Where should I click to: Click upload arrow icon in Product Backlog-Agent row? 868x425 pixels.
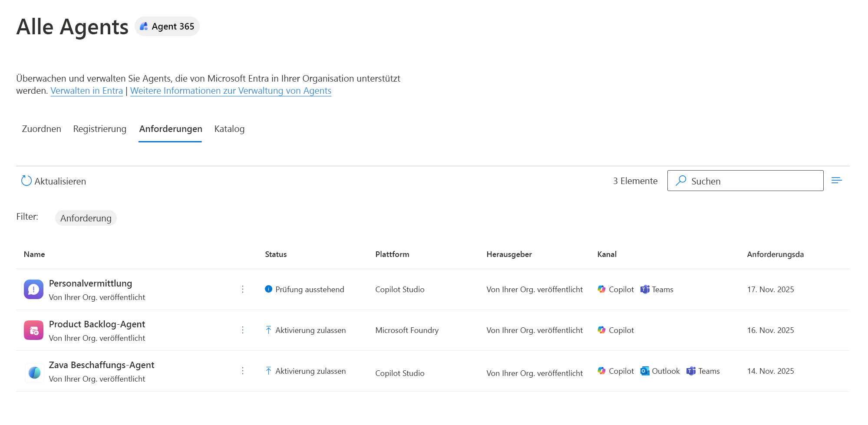click(x=268, y=330)
